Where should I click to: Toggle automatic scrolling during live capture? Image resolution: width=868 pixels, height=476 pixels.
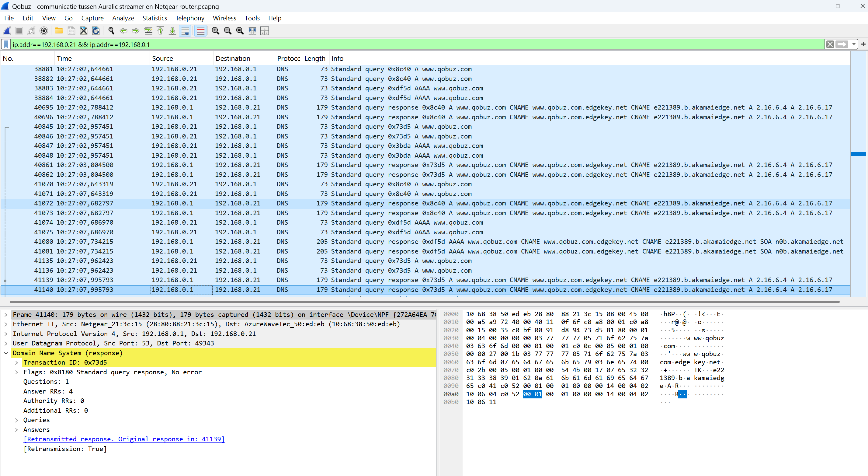coord(185,31)
